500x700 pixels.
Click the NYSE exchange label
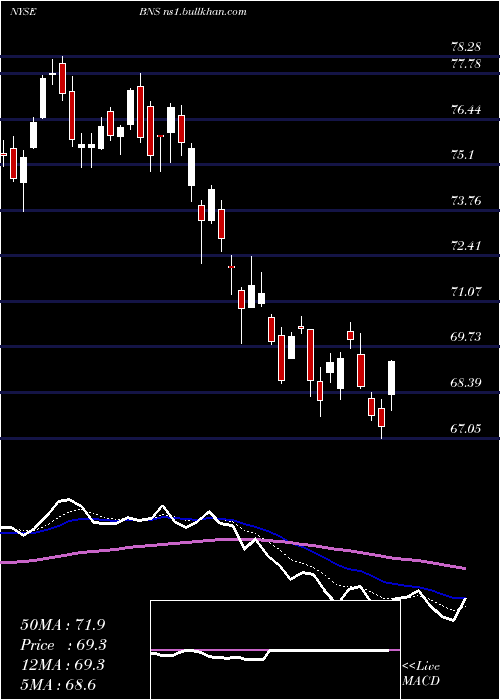click(x=22, y=12)
